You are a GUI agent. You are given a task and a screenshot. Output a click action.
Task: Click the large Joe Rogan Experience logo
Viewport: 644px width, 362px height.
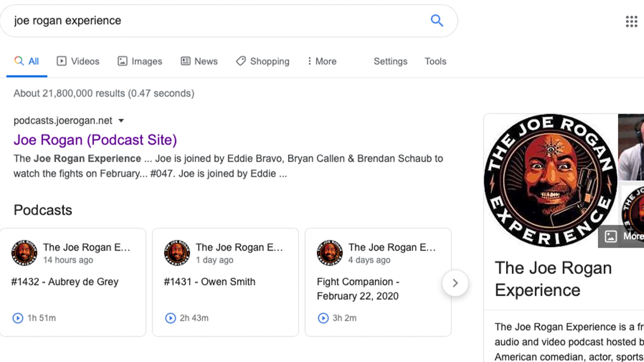click(550, 181)
